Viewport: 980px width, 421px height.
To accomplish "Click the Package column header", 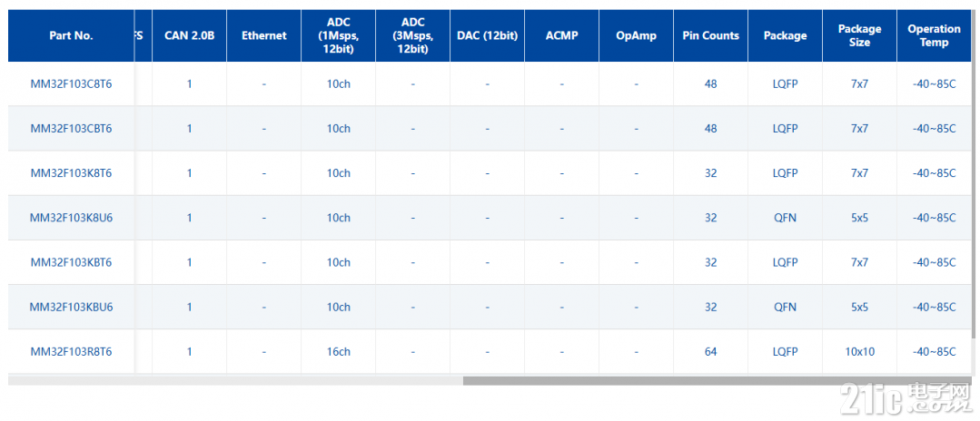I will [x=785, y=35].
